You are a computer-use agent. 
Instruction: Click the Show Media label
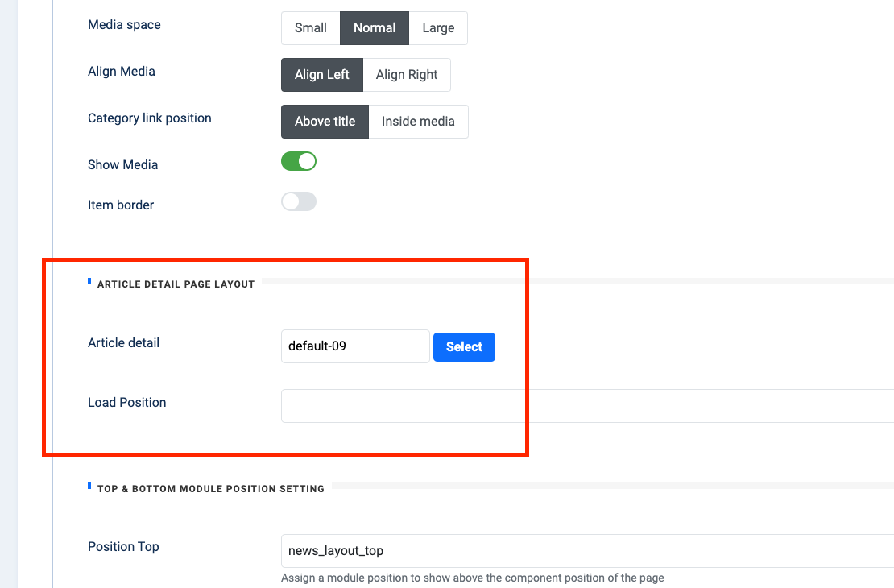click(122, 165)
